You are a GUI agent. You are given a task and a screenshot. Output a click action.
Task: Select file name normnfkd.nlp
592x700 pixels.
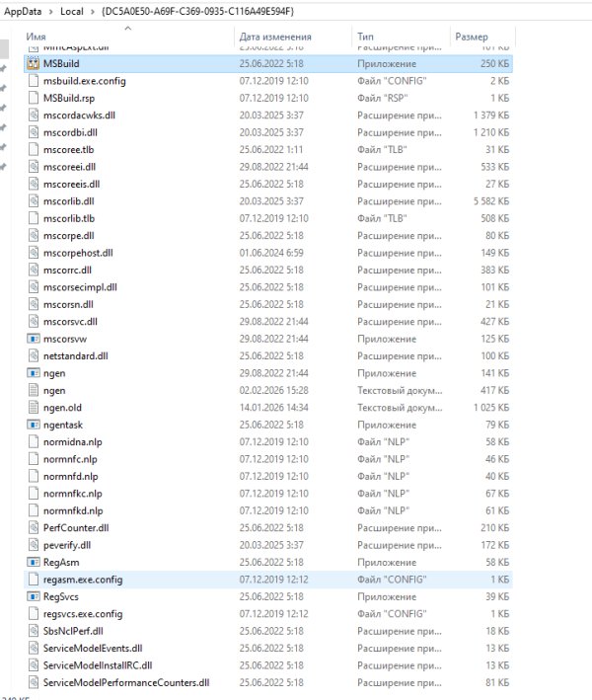click(73, 510)
